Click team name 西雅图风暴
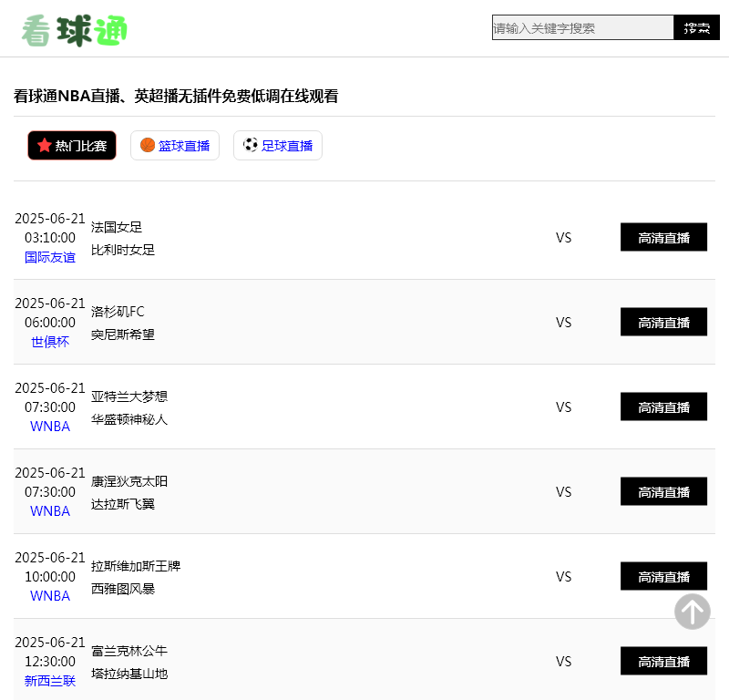The image size is (729, 700). pyautogui.click(x=123, y=589)
